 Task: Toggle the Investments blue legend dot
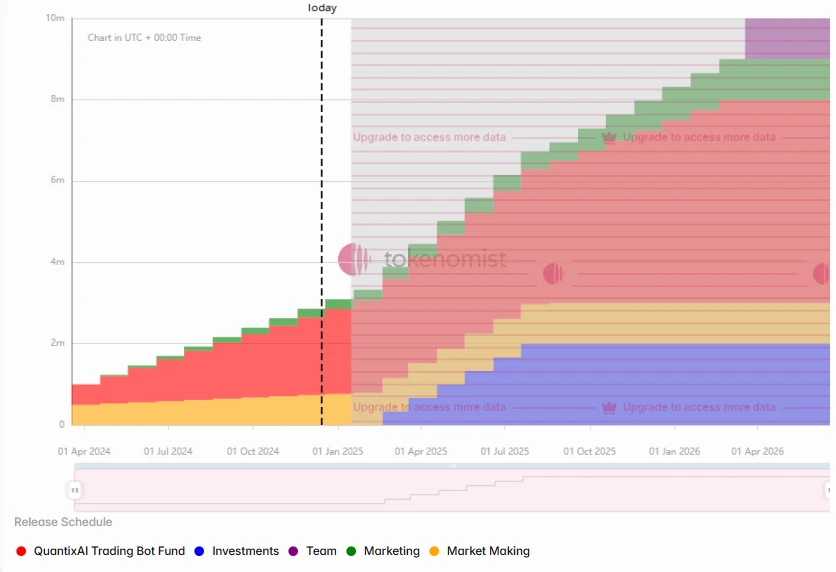tap(199, 551)
